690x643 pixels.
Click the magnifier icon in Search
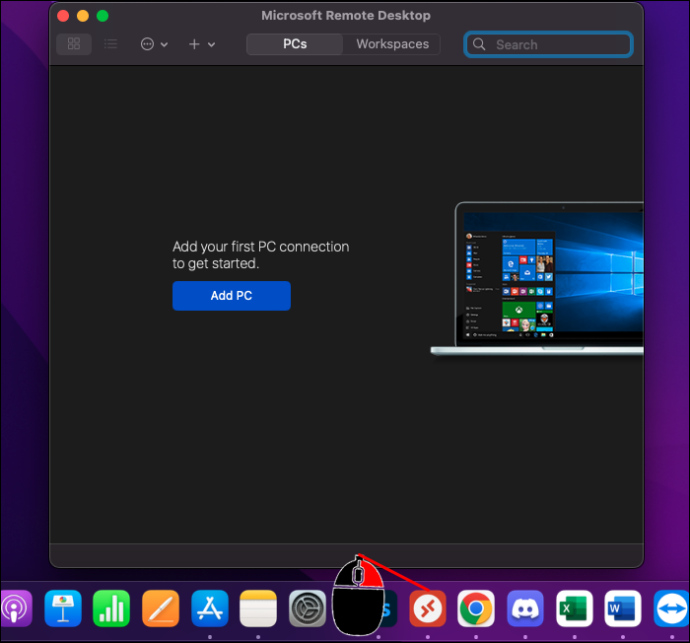click(x=479, y=44)
